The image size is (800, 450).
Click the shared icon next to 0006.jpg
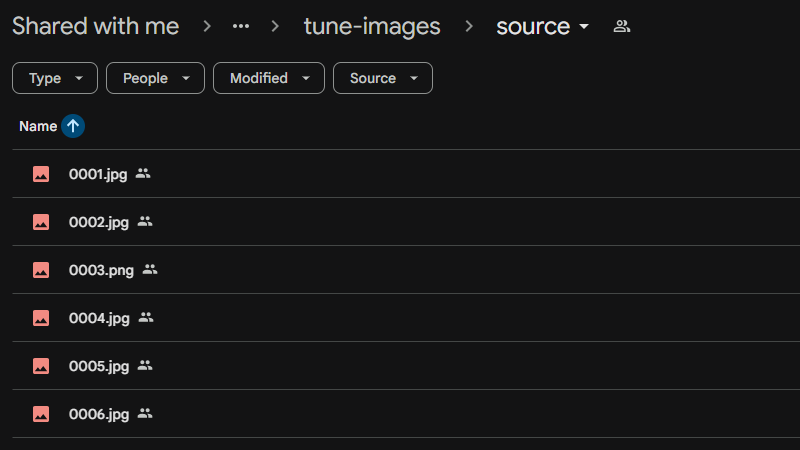click(x=145, y=414)
